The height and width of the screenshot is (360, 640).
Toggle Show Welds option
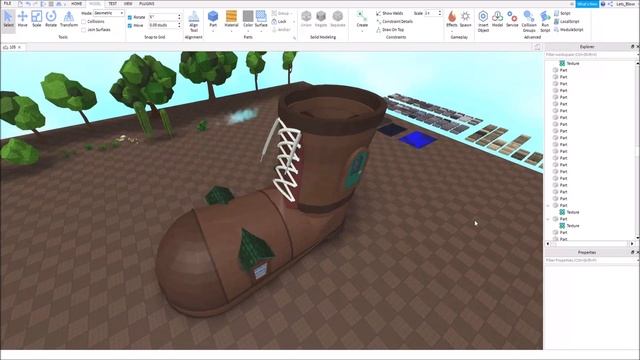pyautogui.click(x=389, y=13)
